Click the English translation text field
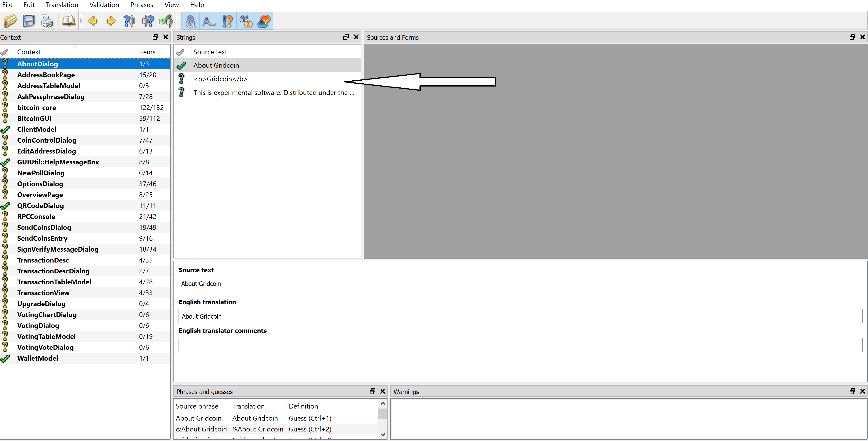 point(520,316)
